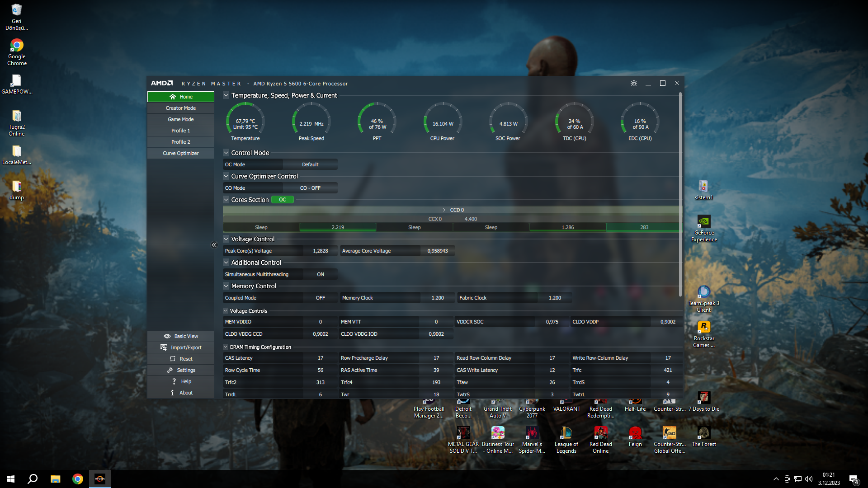The width and height of the screenshot is (868, 488).
Task: Collapse the Temperature, Speed, Power & Current section
Action: [226, 95]
